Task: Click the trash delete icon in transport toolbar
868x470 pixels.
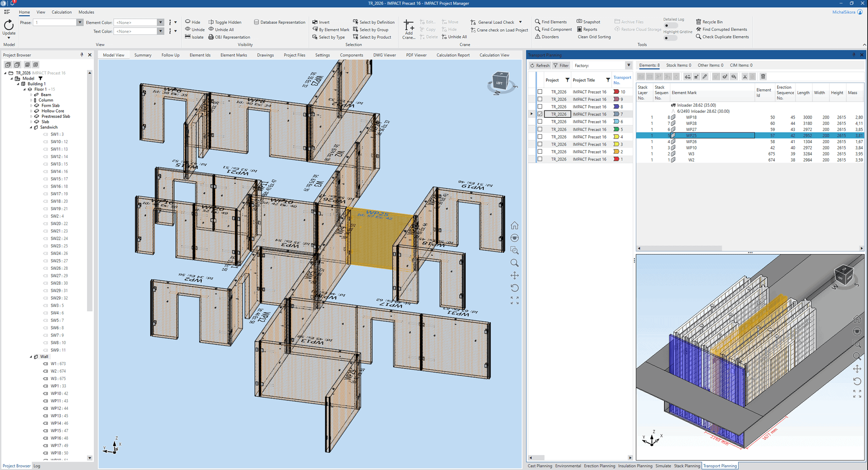Action: tap(763, 77)
